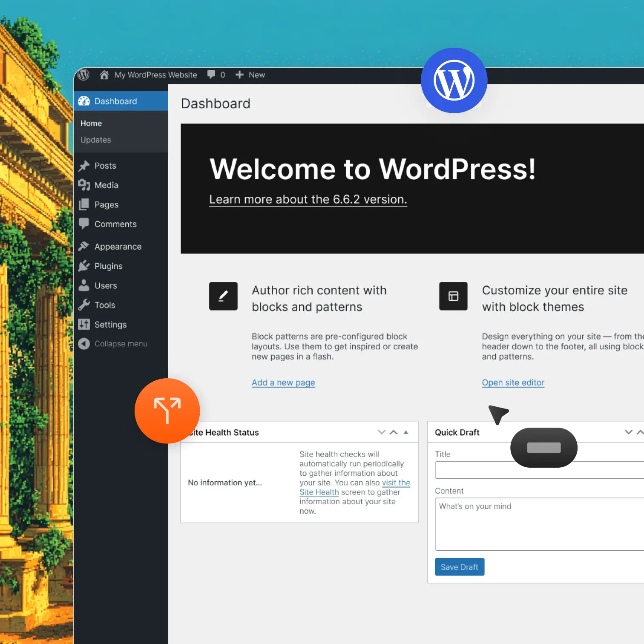The image size is (644, 644).
Task: Click the Posts pushpin icon
Action: pyautogui.click(x=84, y=166)
